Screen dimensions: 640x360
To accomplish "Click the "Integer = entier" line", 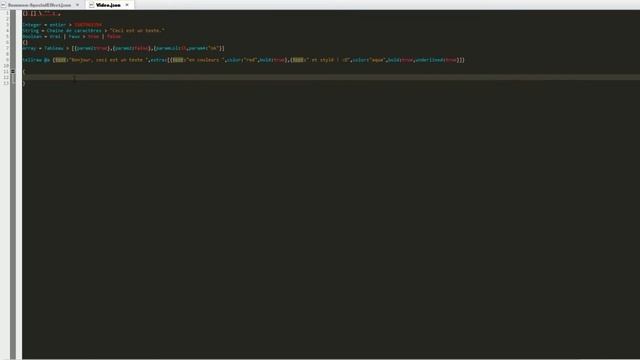I will point(62,25).
